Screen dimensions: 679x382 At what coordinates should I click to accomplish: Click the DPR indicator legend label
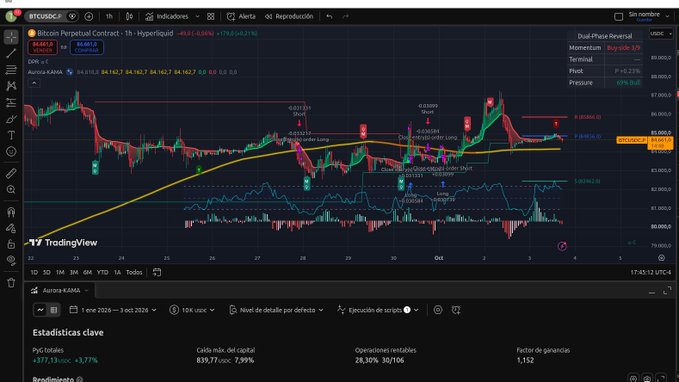[x=34, y=62]
